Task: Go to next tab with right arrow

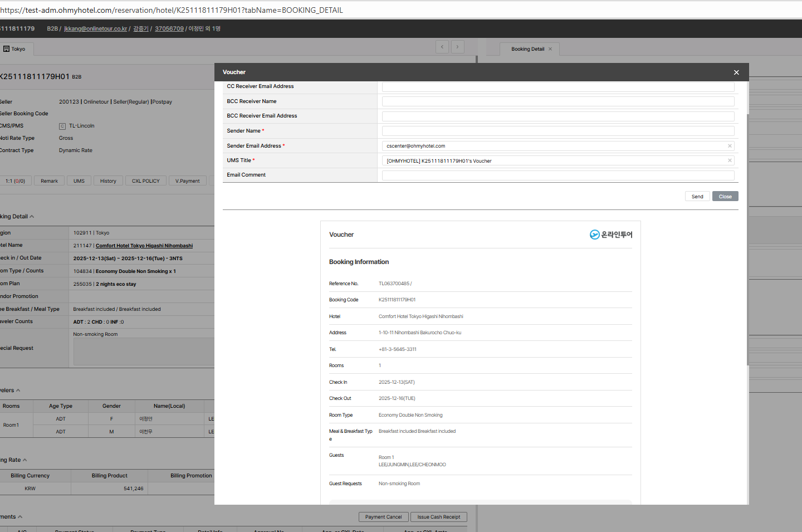Action: point(457,47)
